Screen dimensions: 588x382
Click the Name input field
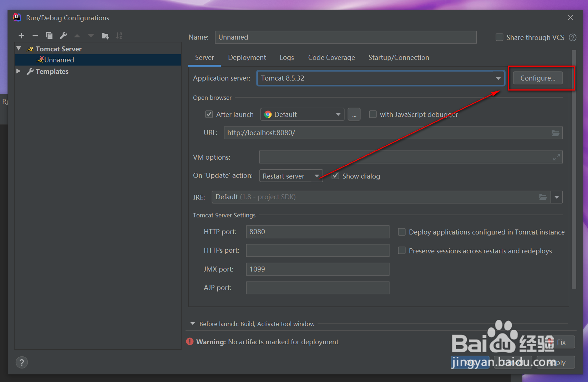pos(345,37)
